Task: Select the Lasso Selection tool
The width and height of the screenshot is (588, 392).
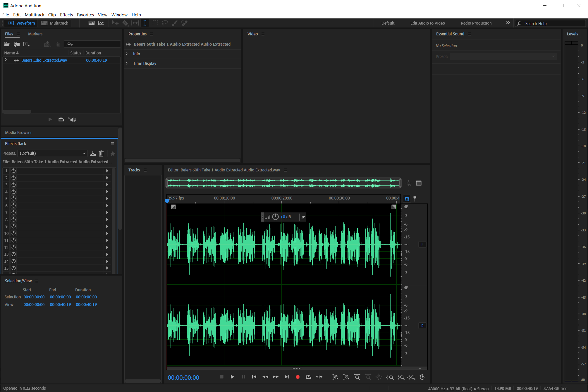Action: [x=165, y=23]
